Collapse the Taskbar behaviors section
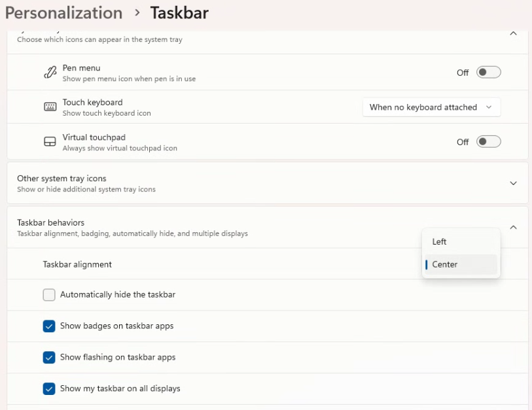The width and height of the screenshot is (532, 410). coord(513,228)
